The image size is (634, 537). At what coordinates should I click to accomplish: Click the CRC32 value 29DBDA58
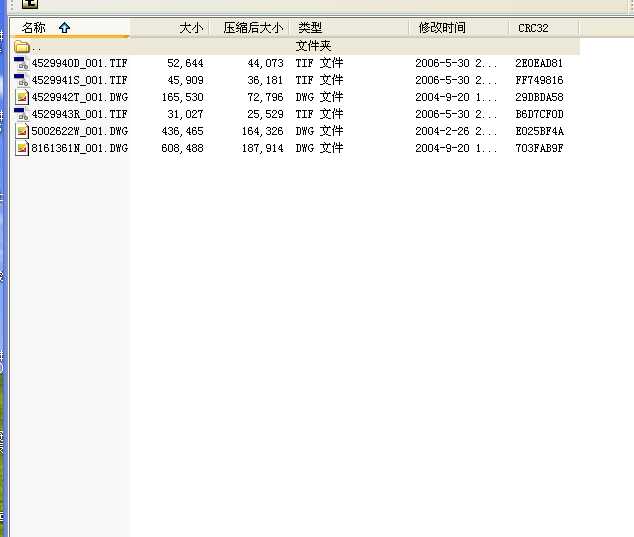pyautogui.click(x=539, y=97)
